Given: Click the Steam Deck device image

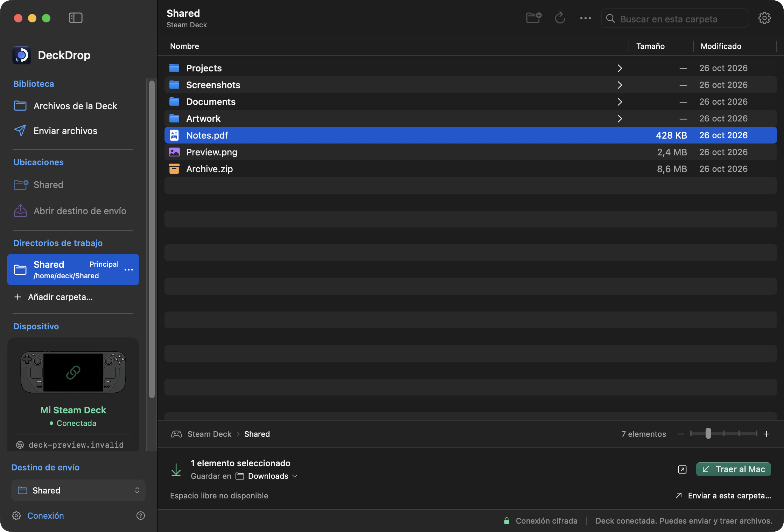Looking at the screenshot, I should pyautogui.click(x=73, y=372).
